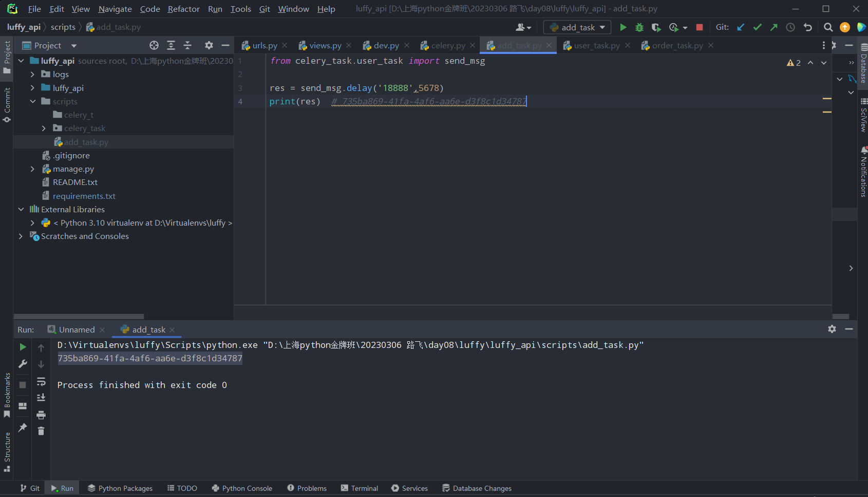Open the Problems tool window

[307, 488]
